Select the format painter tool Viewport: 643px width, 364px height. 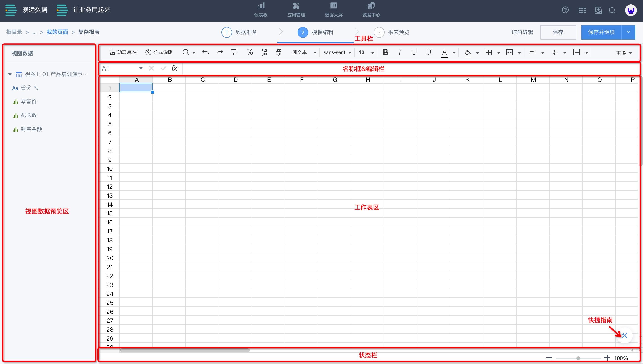click(234, 52)
